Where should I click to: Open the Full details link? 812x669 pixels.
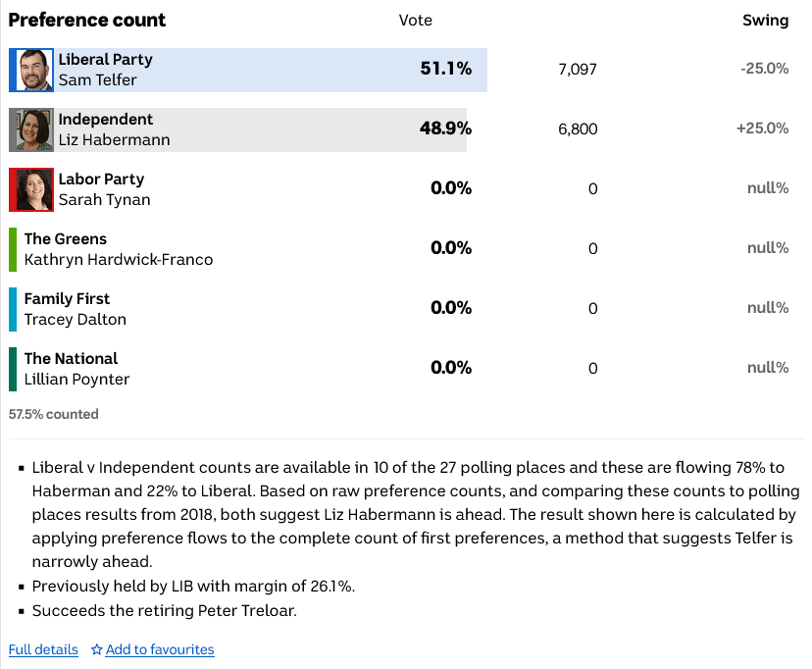43,649
